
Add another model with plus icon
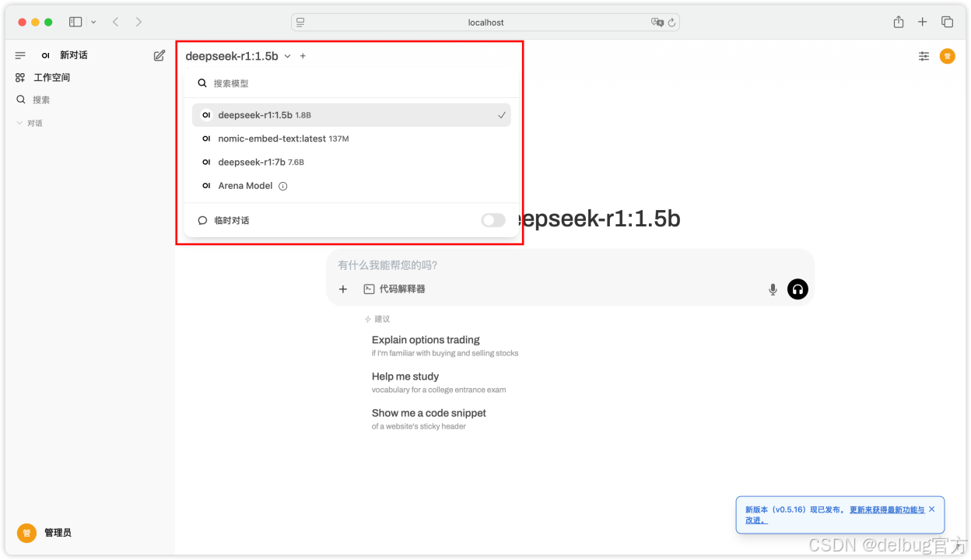pos(303,56)
